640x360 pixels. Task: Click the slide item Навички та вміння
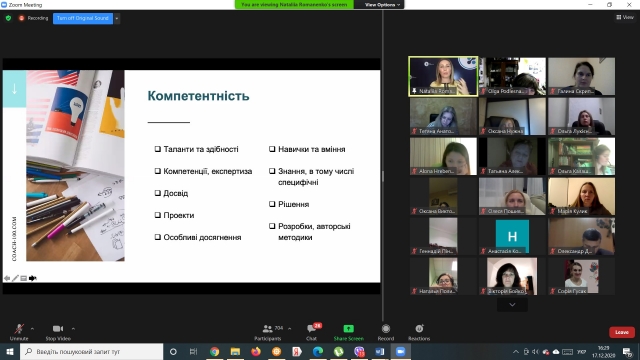click(x=311, y=149)
